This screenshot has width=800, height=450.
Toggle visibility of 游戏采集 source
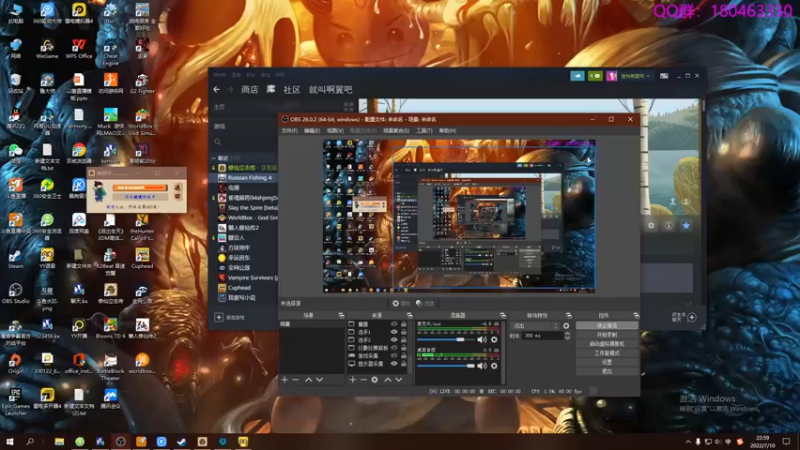394,356
